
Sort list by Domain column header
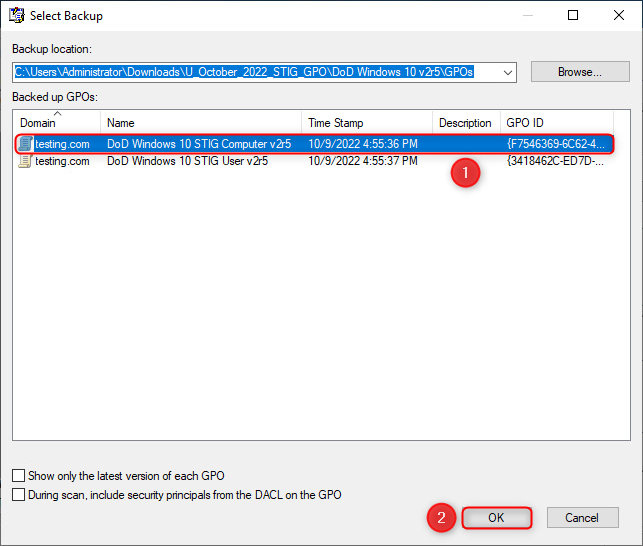coord(56,123)
